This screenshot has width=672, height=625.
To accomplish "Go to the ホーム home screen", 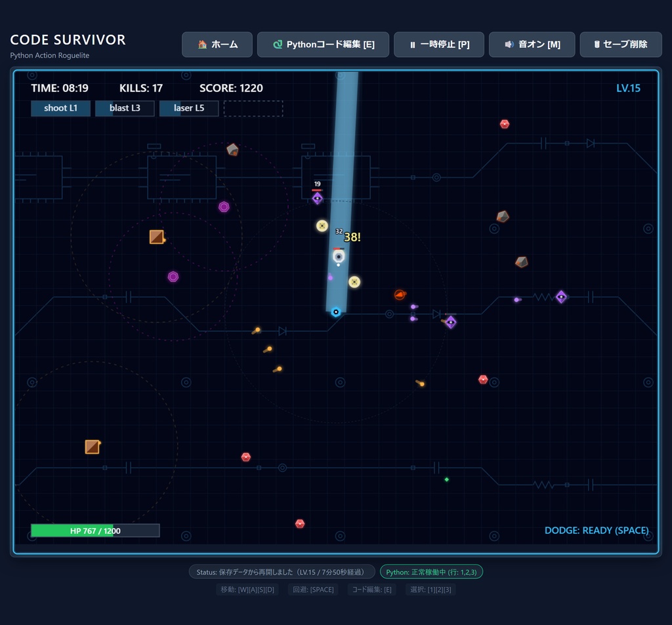I will click(217, 44).
